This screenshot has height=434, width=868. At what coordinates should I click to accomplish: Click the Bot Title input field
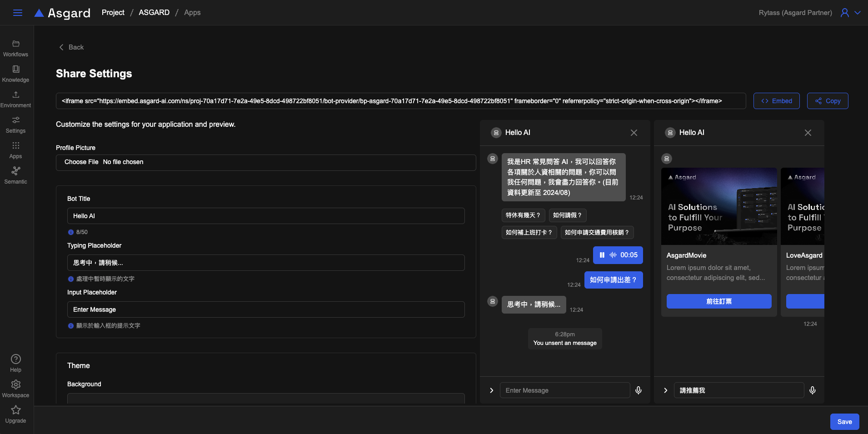pos(266,216)
